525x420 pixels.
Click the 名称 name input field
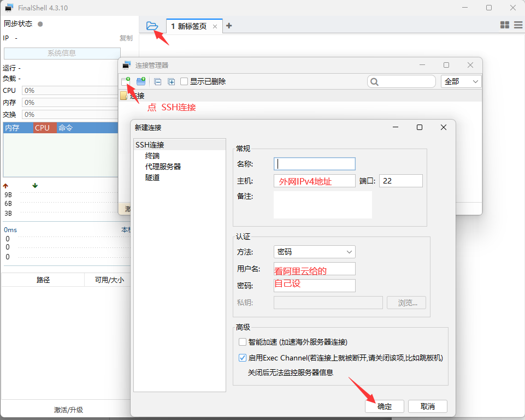pyautogui.click(x=315, y=164)
